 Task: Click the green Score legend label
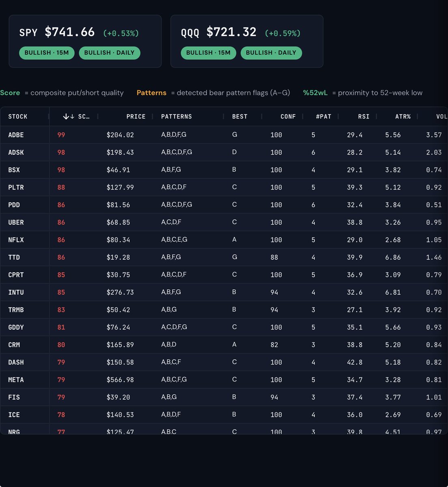pos(10,93)
